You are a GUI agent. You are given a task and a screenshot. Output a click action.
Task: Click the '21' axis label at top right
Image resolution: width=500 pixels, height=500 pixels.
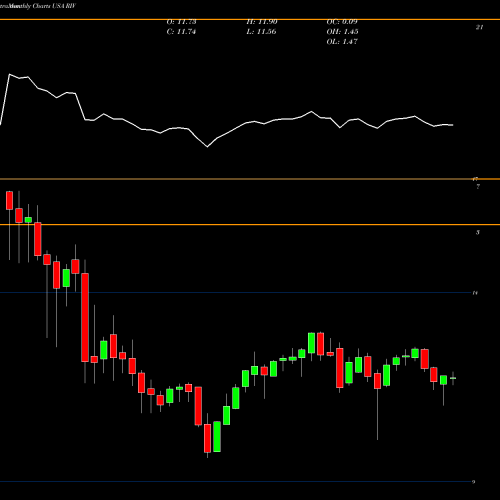tap(479, 27)
